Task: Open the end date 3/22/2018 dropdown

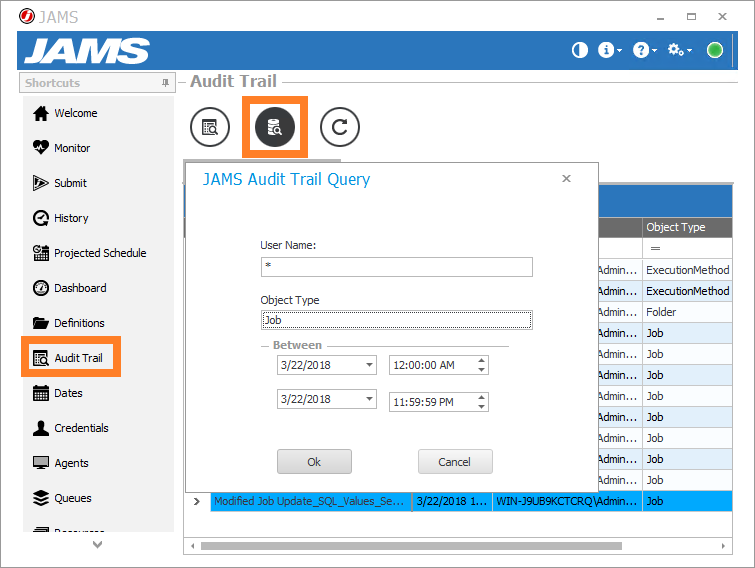Action: pos(369,399)
